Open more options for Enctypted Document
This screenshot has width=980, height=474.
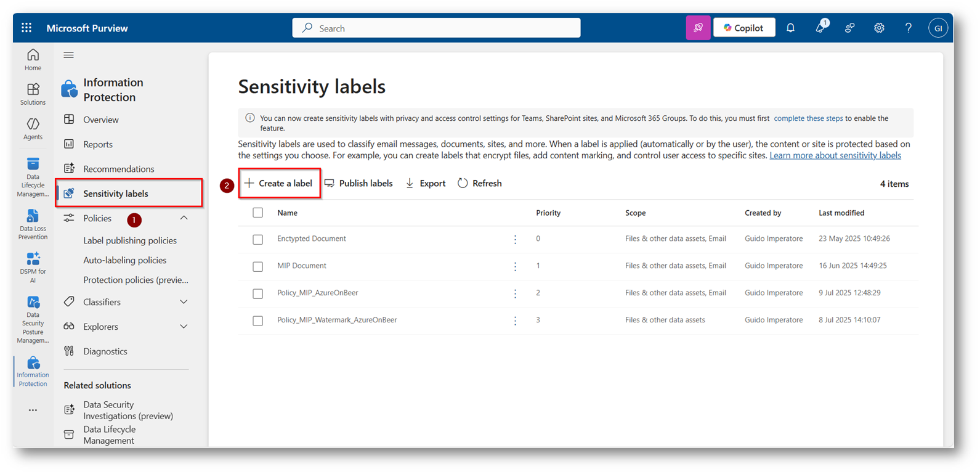click(516, 239)
